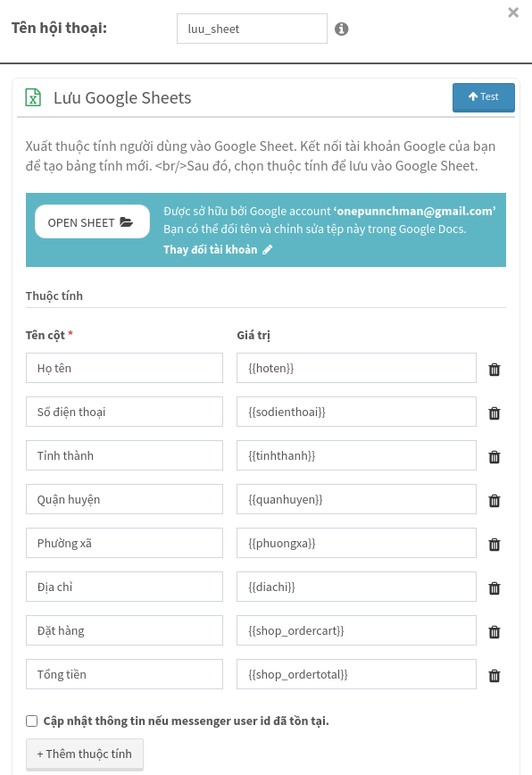This screenshot has height=775, width=532.
Task: Click the Google Sheets file icon
Action: tap(33, 97)
